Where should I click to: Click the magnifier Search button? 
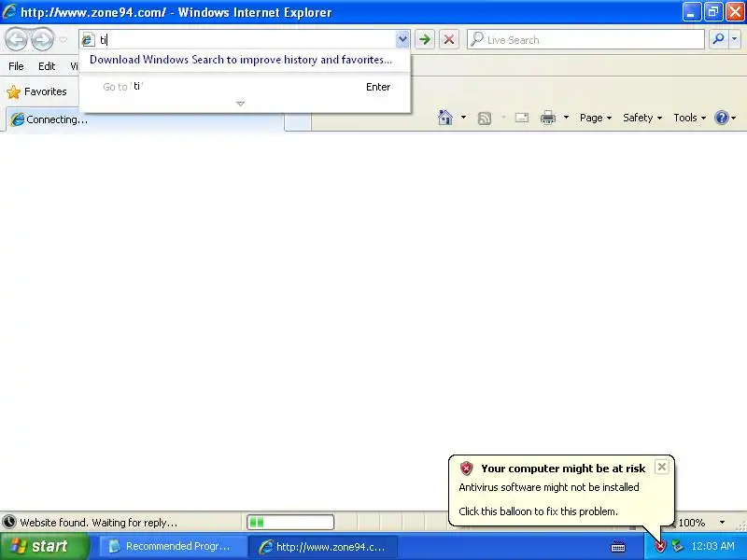(718, 39)
